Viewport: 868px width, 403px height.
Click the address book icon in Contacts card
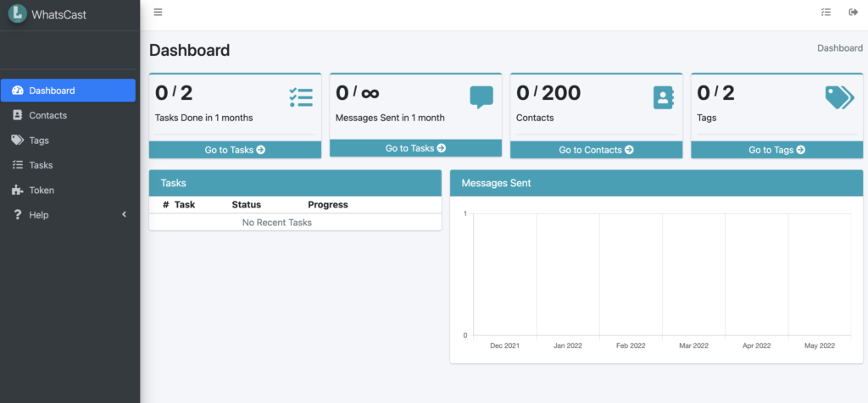tap(663, 97)
